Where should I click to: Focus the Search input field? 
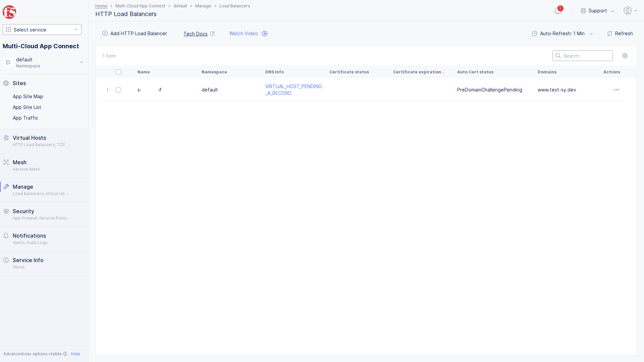coord(586,56)
